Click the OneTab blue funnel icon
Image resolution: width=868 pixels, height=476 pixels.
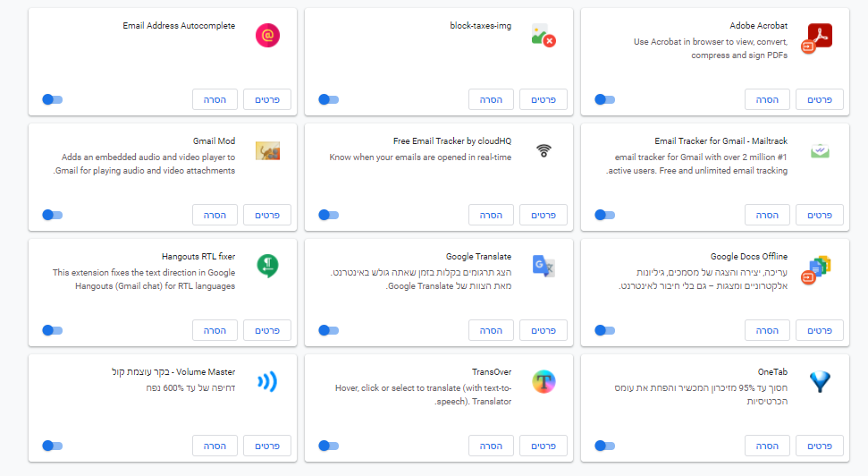820,382
